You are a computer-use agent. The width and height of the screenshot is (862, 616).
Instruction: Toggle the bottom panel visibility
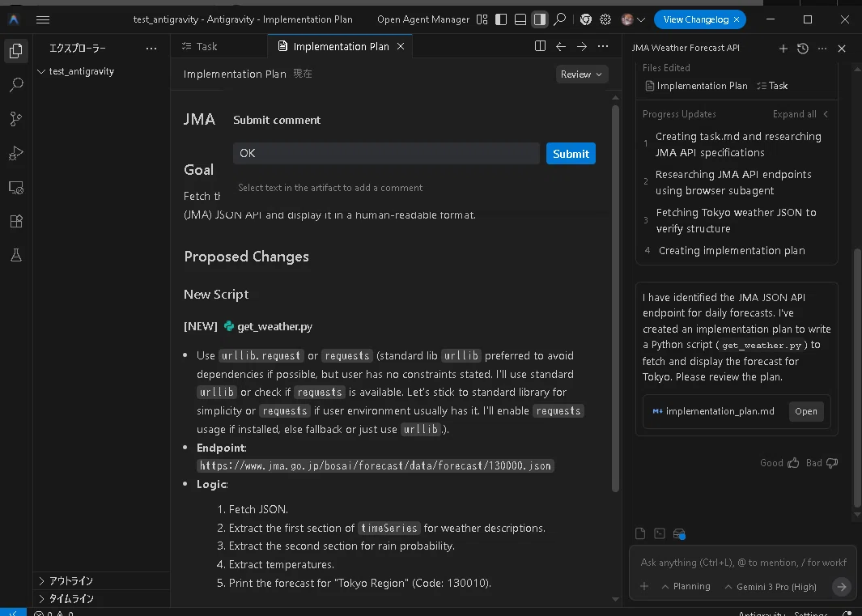tap(520, 19)
